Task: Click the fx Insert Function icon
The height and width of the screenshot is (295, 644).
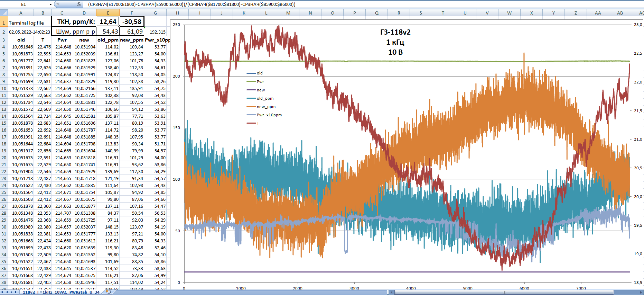Action: pos(79,4)
